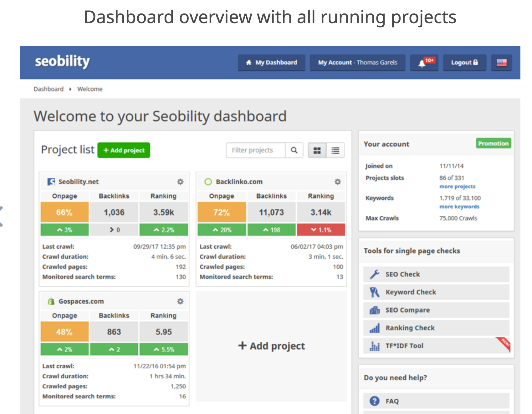The width and height of the screenshot is (532, 414).
Task: Click the Ranking Check bar chart icon
Action: coord(375,328)
